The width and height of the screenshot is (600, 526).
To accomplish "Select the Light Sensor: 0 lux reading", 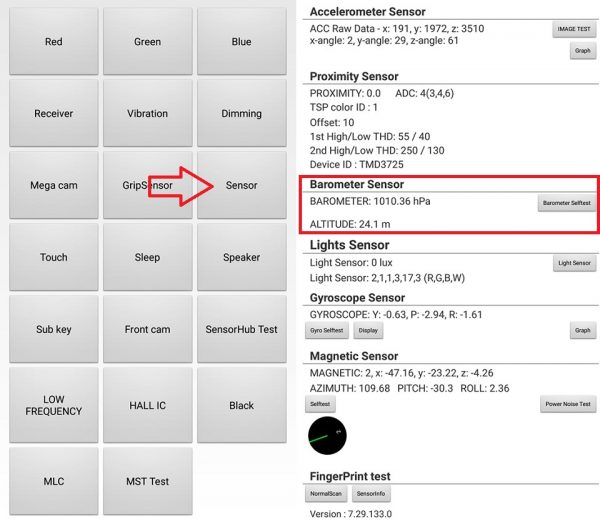I will (351, 263).
